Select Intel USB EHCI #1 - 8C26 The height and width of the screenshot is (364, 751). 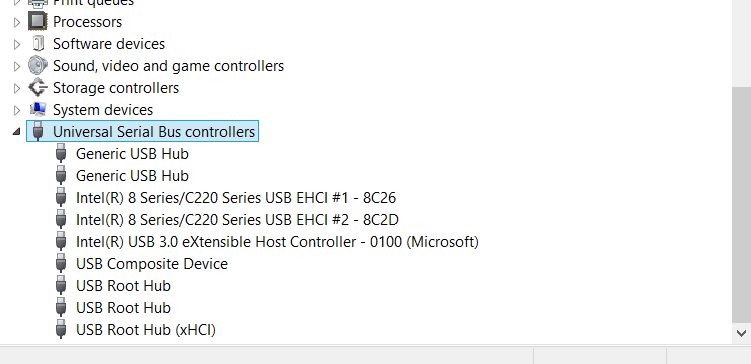coord(236,198)
